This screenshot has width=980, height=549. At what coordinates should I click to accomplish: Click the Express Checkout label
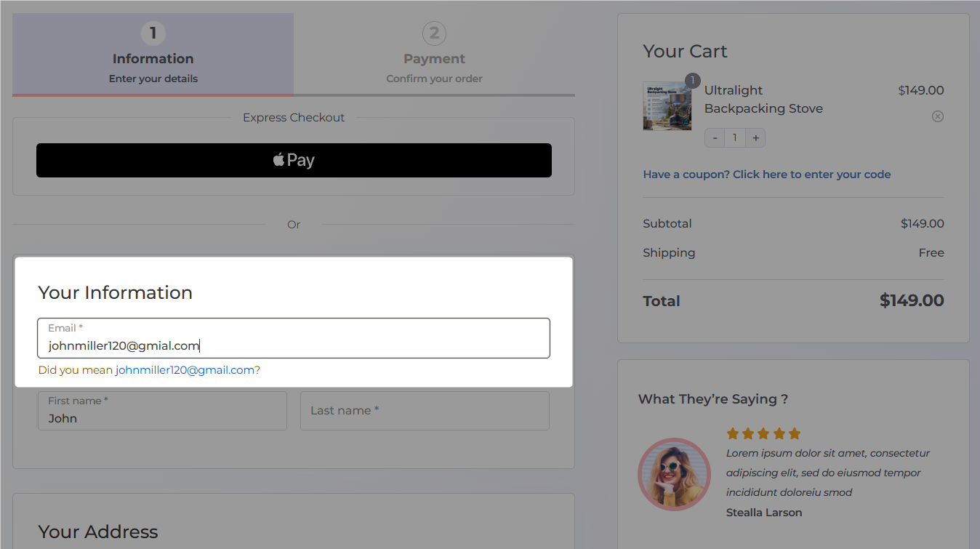click(x=294, y=118)
